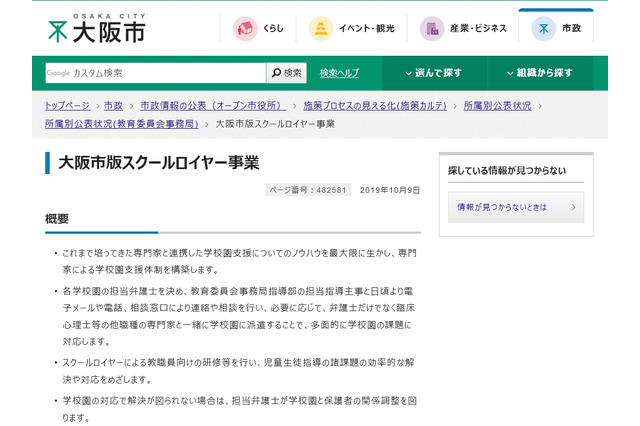
Task: Expand the 組織から探す dropdown
Action: [x=540, y=73]
